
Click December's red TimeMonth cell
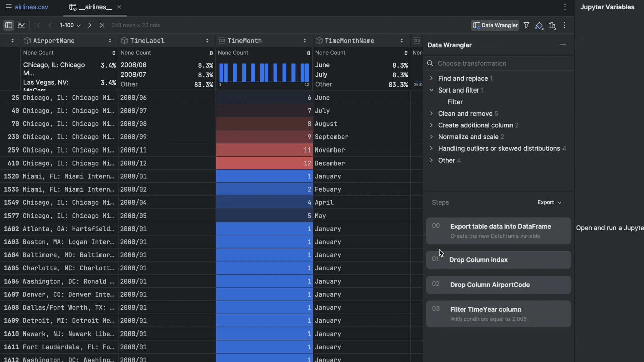[x=264, y=163]
